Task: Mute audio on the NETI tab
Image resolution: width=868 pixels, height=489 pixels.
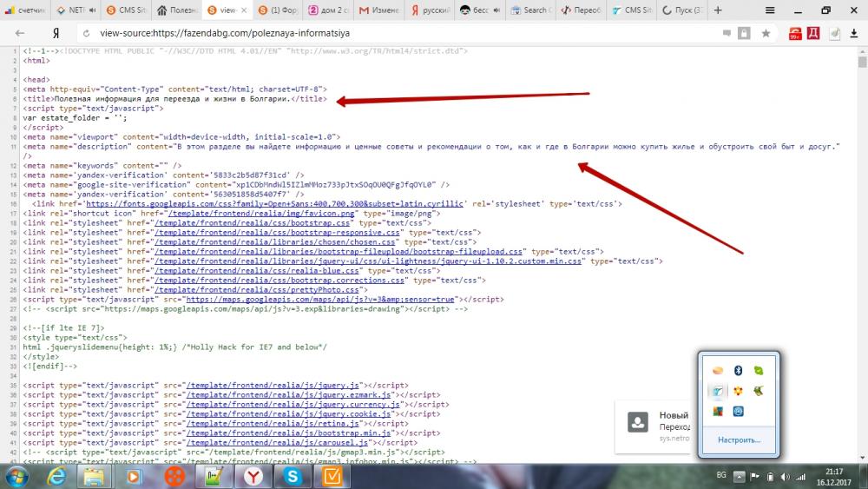Action: 93,10
